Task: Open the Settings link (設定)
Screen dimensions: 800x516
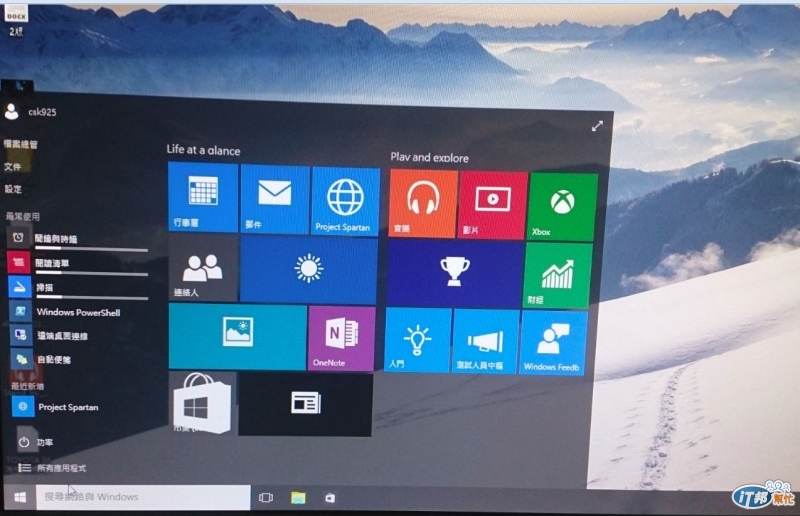Action: pyautogui.click(x=13, y=189)
